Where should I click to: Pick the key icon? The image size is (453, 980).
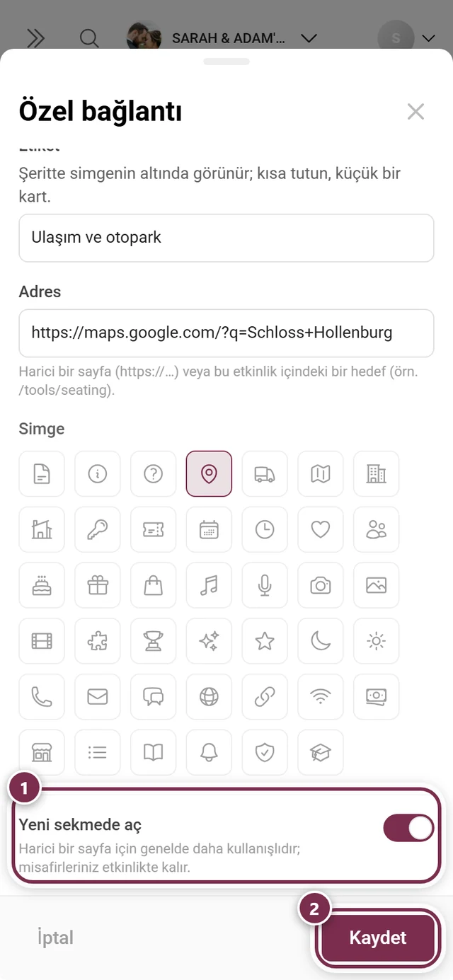(98, 529)
